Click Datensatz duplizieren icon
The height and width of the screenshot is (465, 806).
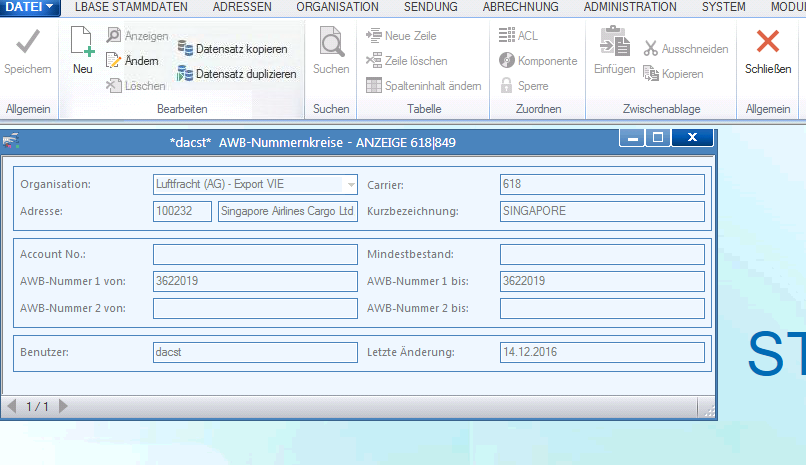(x=185, y=73)
